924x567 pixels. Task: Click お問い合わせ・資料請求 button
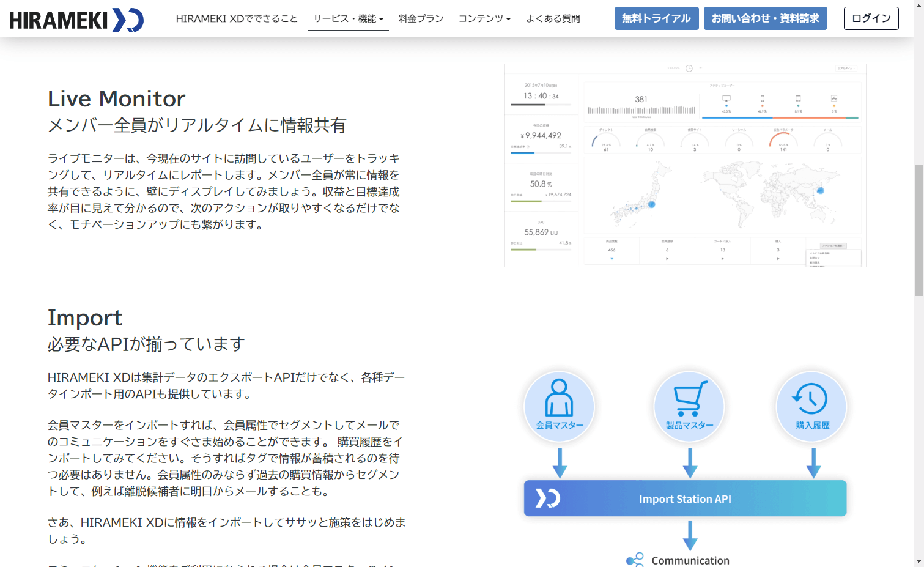pyautogui.click(x=766, y=18)
